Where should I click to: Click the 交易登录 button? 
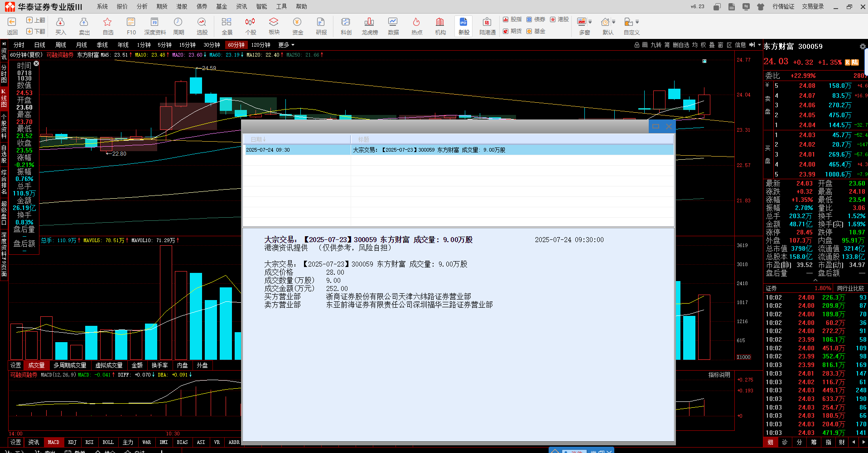pyautogui.click(x=813, y=6)
